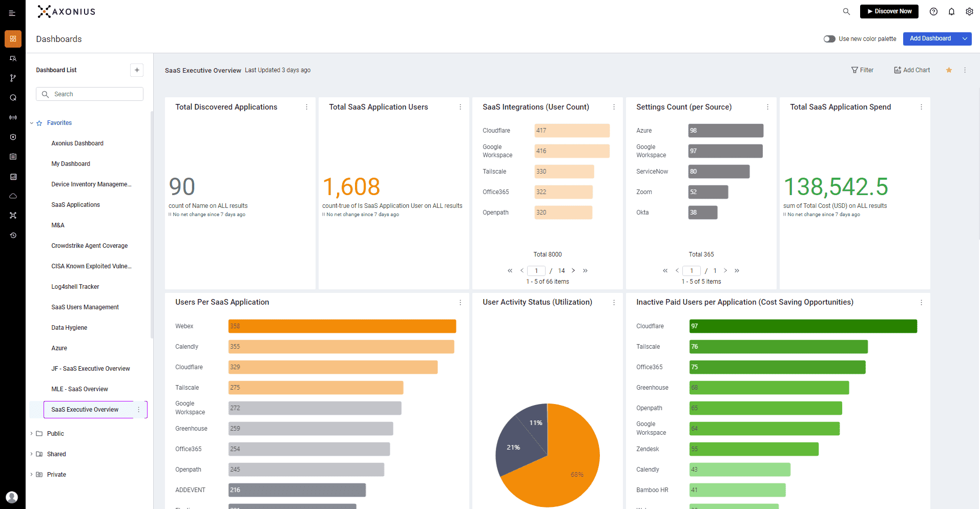Screen dimensions: 980x509
Task: Open the branch-shaped sidebar icon
Action: pos(13,78)
